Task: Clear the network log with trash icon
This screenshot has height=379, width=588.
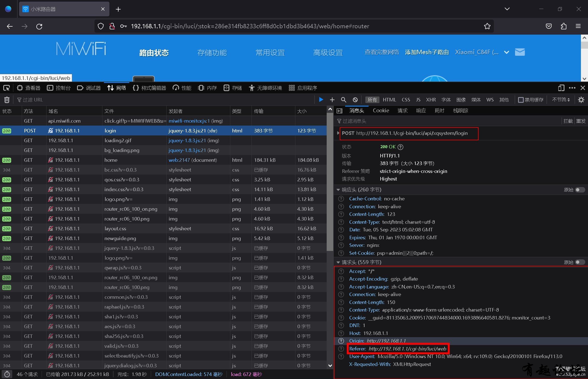Action: (x=7, y=100)
